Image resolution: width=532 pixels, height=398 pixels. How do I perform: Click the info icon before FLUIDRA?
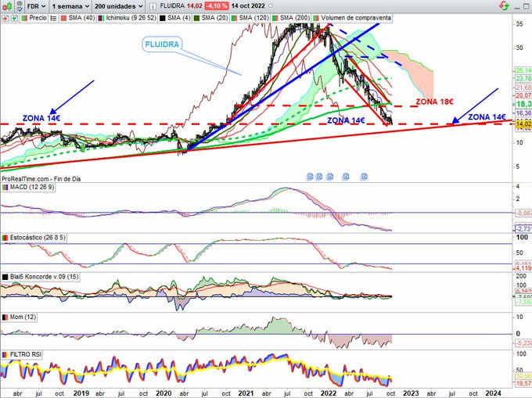click(x=153, y=6)
